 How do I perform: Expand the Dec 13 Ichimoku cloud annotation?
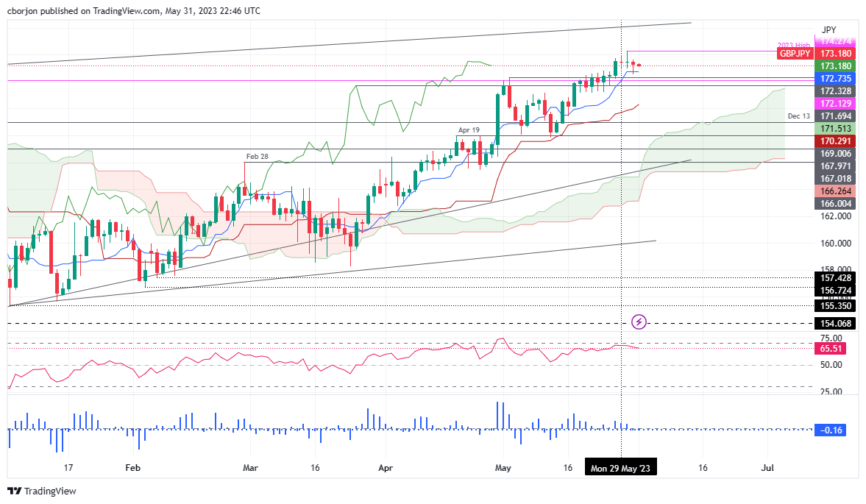coord(801,116)
